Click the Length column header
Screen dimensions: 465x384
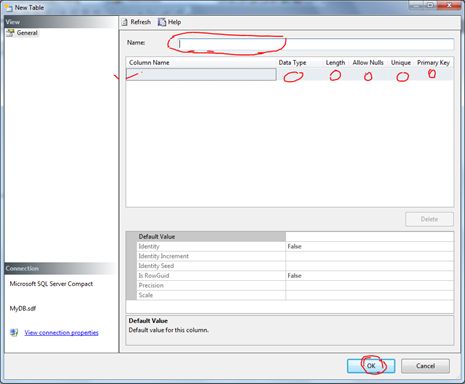(x=335, y=63)
